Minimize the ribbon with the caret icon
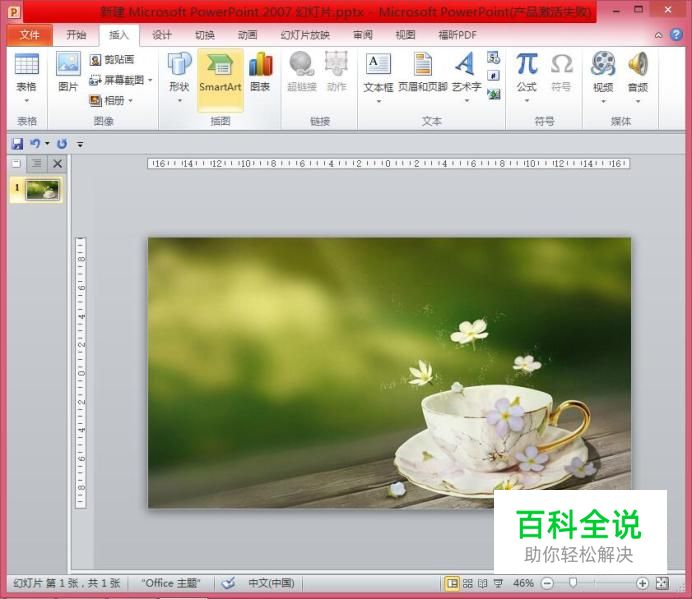Viewport: 692px width, 599px height. (x=658, y=35)
